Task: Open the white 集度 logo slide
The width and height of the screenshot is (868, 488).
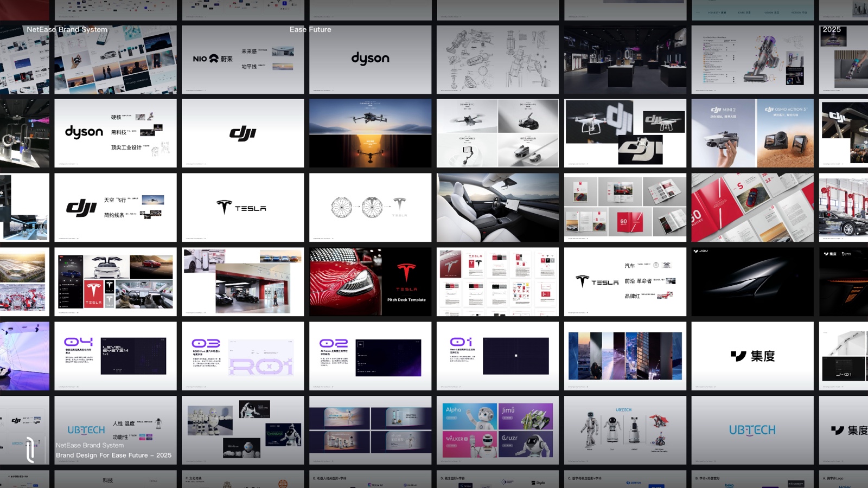Action: point(753,356)
